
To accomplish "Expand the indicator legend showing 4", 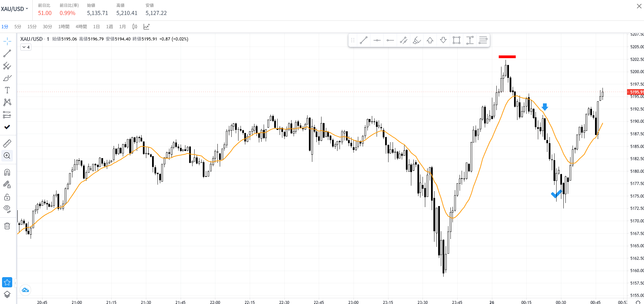I will click(26, 47).
